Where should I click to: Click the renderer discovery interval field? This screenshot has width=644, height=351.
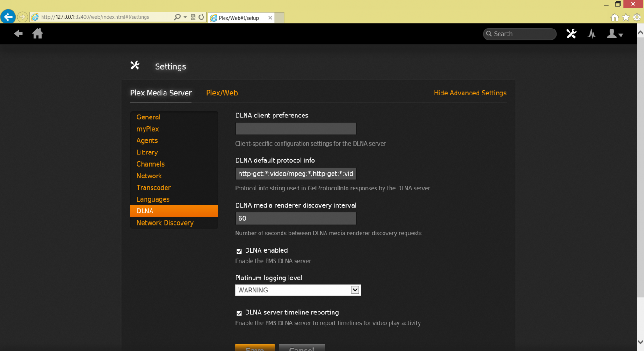click(296, 219)
